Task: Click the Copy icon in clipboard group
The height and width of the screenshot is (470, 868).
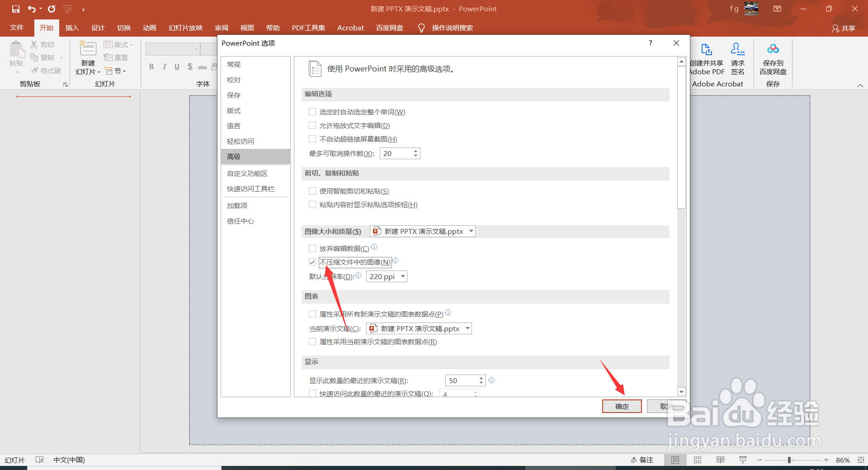Action: click(x=34, y=57)
